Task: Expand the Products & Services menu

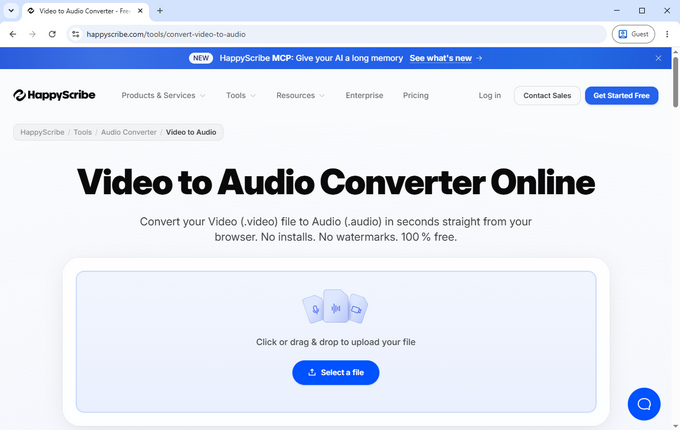Action: click(163, 95)
